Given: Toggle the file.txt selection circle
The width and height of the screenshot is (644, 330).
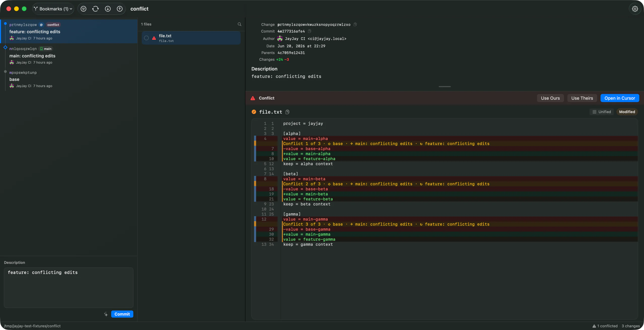Looking at the screenshot, I should (x=146, y=38).
